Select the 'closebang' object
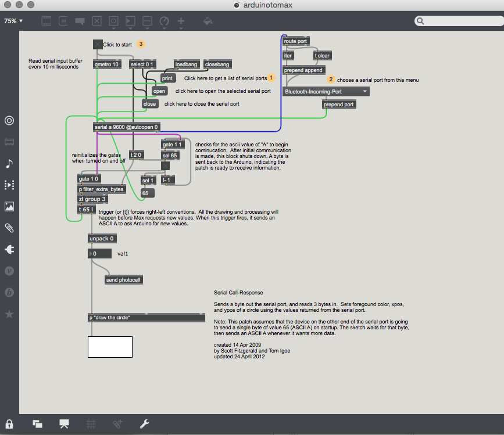The width and height of the screenshot is (504, 435). coord(217,64)
